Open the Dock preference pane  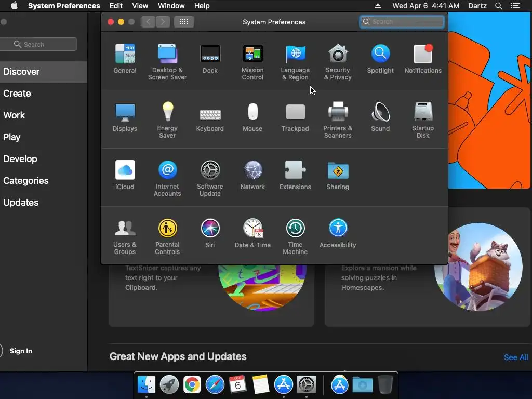tap(210, 58)
